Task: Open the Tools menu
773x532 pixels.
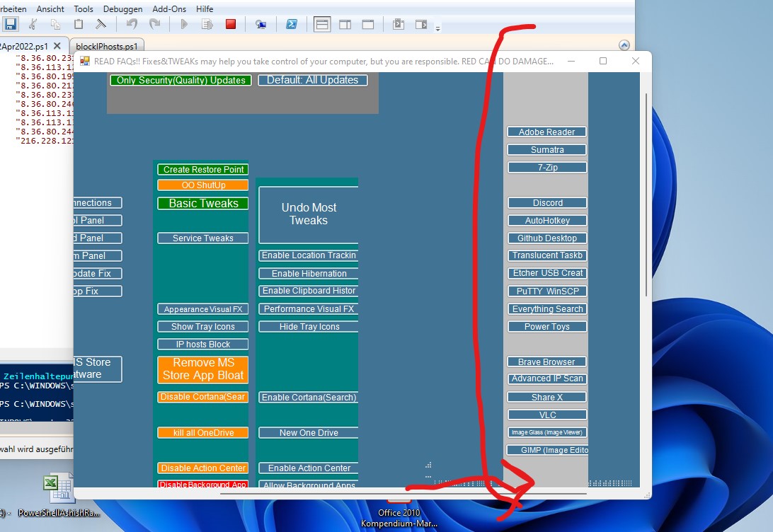Action: tap(84, 9)
